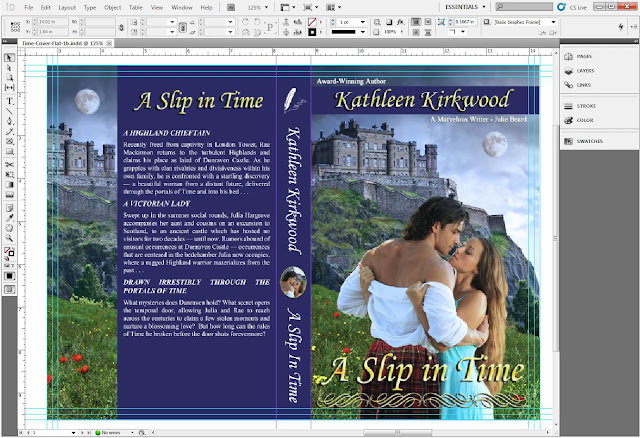
Task: Open the Basic Graphics Frame style dropdown
Action: click(x=553, y=22)
